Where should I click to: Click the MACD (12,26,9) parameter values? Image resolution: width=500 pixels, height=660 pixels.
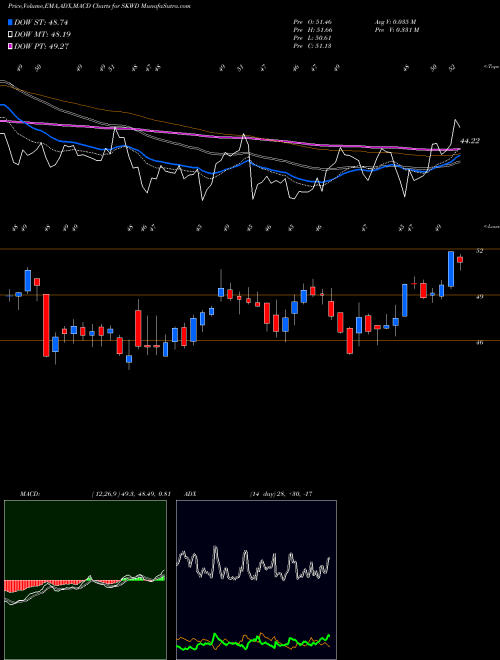tap(131, 494)
